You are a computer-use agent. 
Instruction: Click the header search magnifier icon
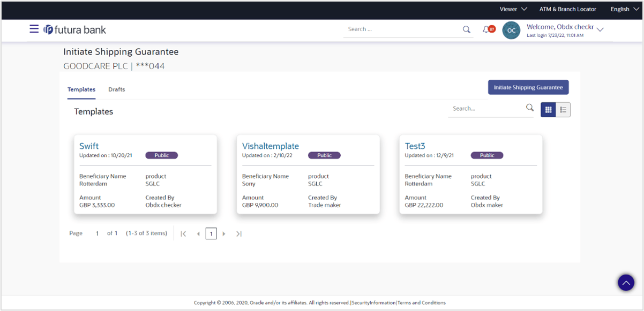pyautogui.click(x=466, y=29)
